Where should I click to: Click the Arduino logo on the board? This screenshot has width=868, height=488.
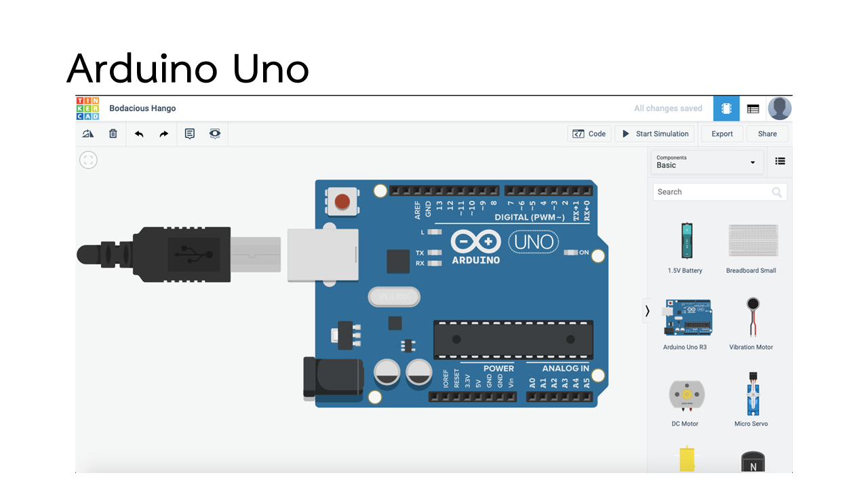(x=476, y=247)
